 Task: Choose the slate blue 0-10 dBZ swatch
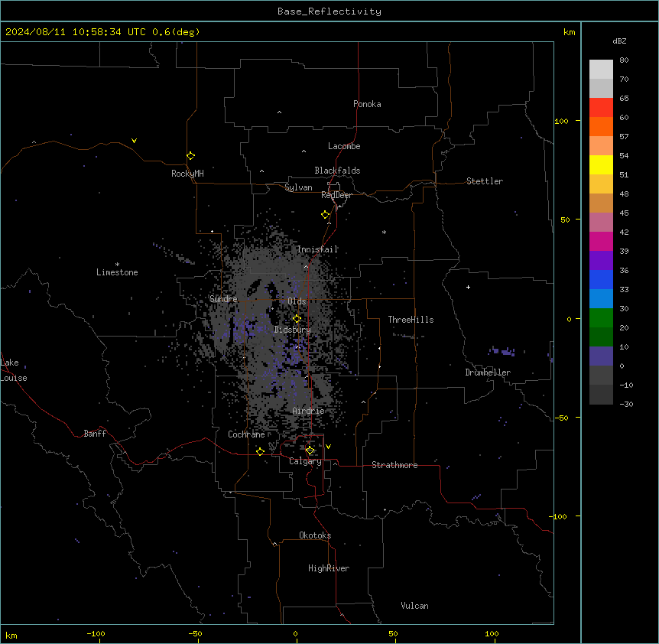(601, 356)
